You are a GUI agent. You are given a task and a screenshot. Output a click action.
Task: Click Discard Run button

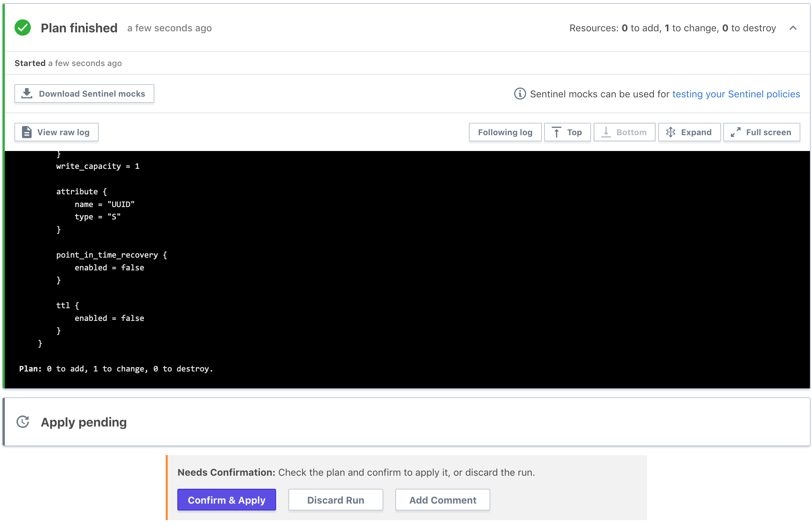pyautogui.click(x=336, y=500)
